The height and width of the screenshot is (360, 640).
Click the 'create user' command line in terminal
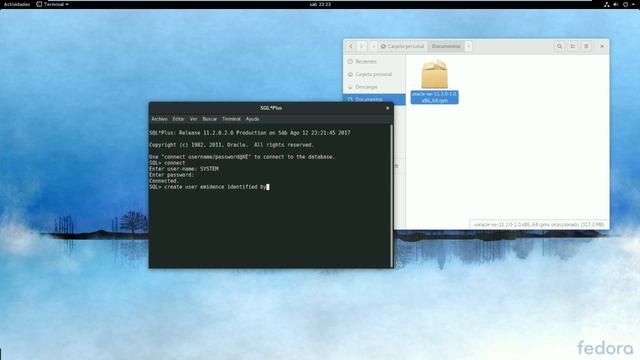point(209,187)
